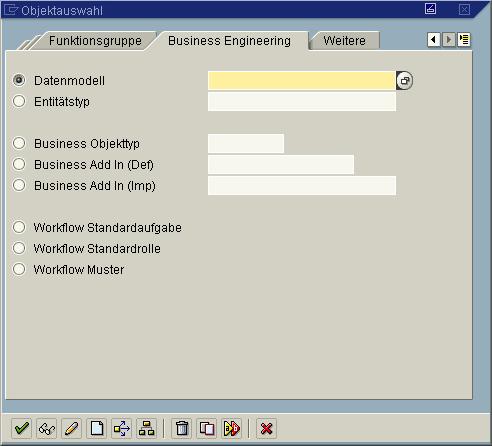
Task: Click the Business Objekttyp input field
Action: point(246,143)
